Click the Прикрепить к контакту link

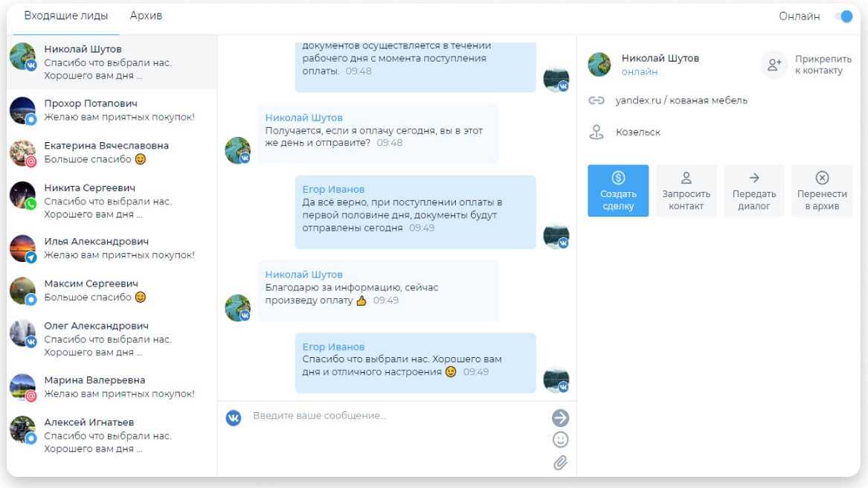[x=823, y=64]
